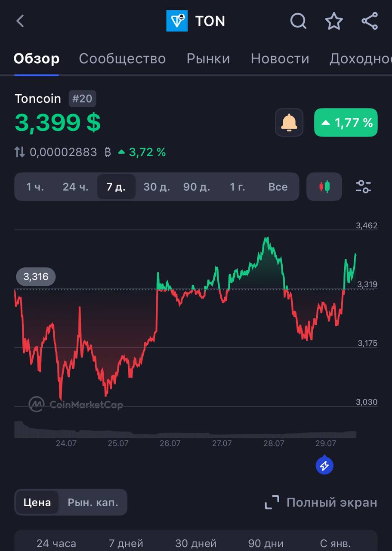This screenshot has height=551, width=392.
Task: Open the Новости tab
Action: coord(280,59)
